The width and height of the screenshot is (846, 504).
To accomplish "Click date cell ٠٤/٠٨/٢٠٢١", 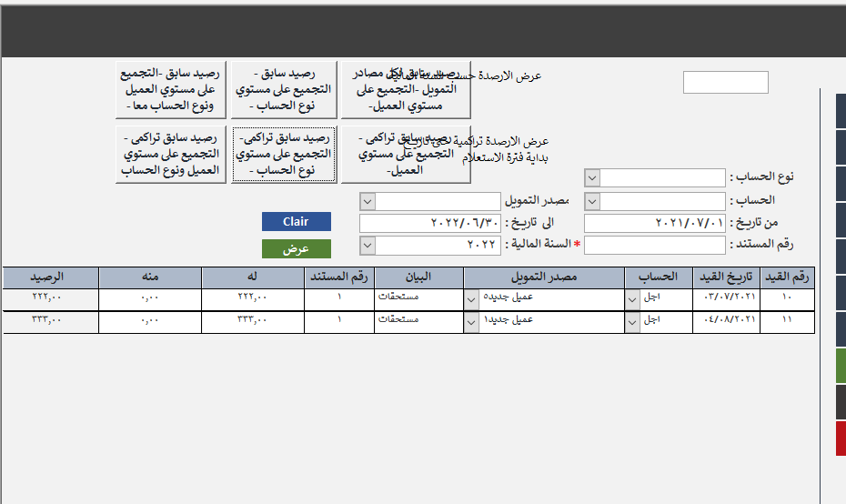I will pos(726,323).
